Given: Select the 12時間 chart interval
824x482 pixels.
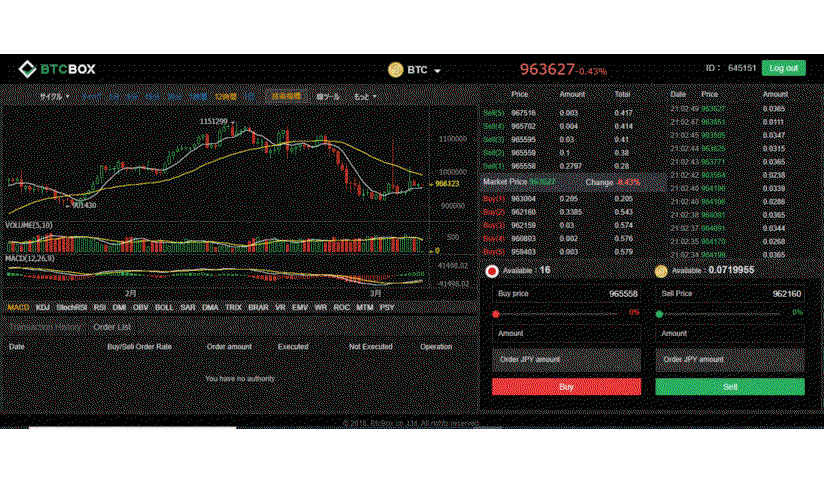Looking at the screenshot, I should coord(225,97).
